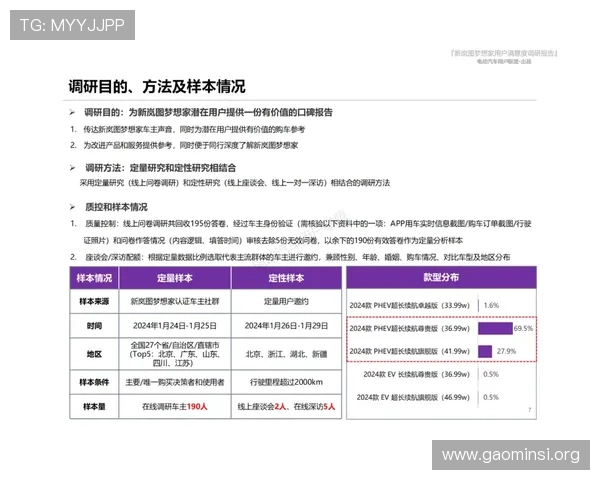Click the cell 新岚图梦想家认证车主社群

click(x=175, y=302)
